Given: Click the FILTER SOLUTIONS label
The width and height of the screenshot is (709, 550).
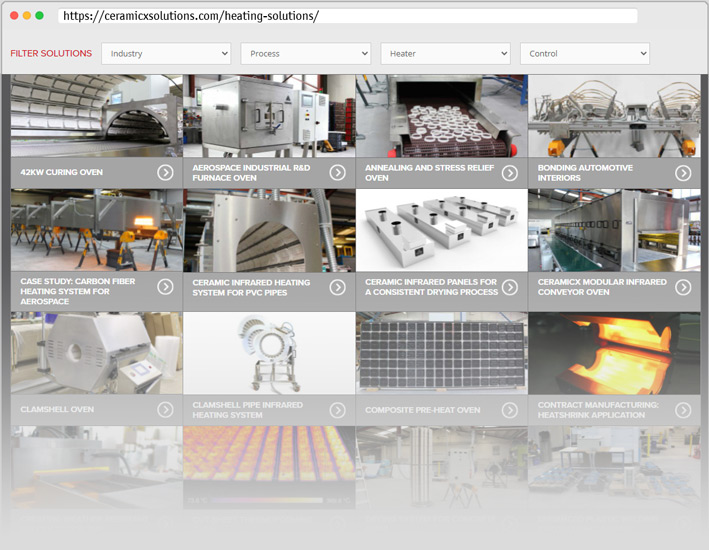Looking at the screenshot, I should point(51,53).
